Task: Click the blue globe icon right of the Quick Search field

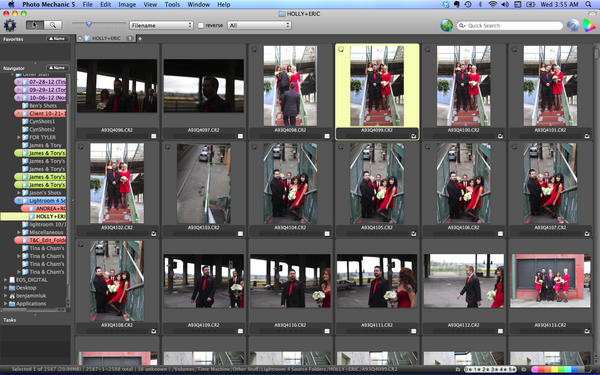Action: 573,26
